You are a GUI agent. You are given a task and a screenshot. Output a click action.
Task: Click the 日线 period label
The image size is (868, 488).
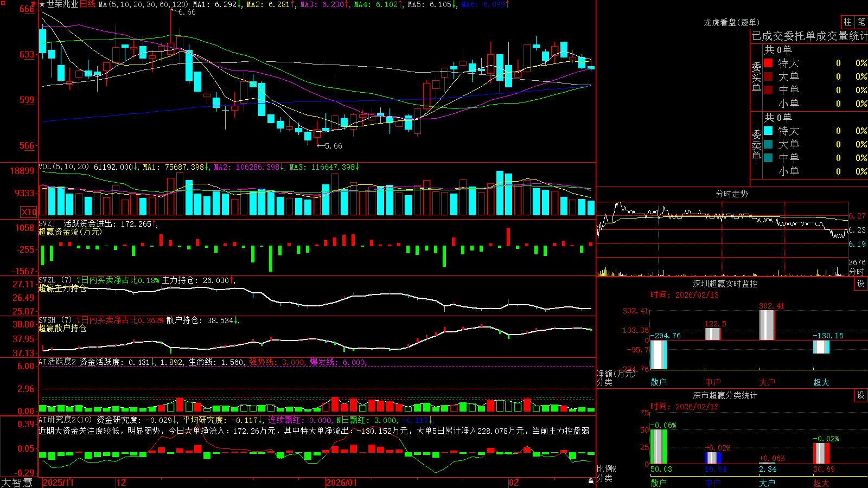pos(87,4)
